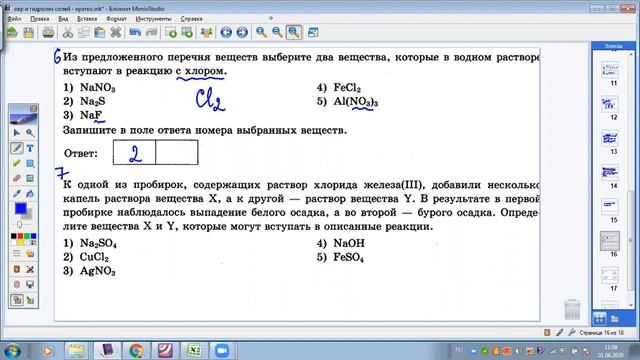Select the paint bucket fill tool

[30, 194]
